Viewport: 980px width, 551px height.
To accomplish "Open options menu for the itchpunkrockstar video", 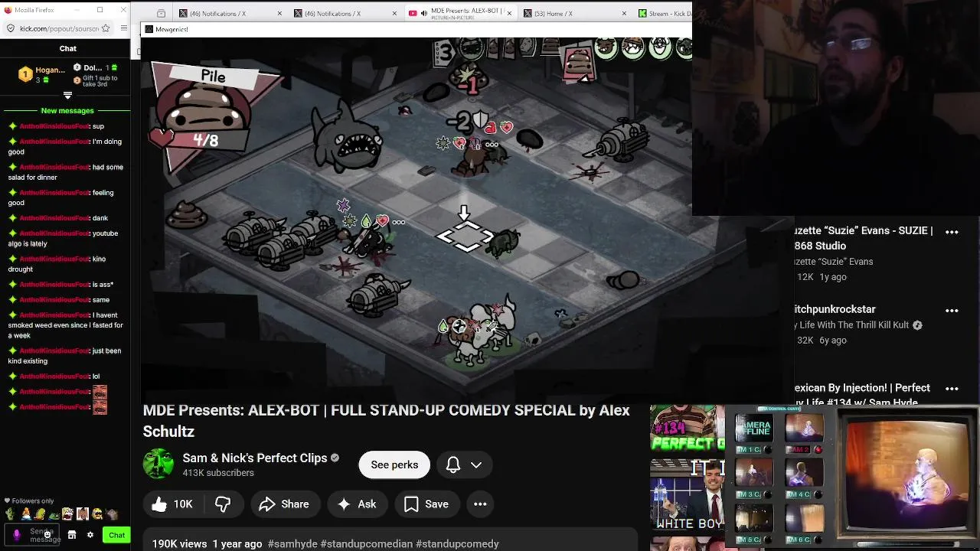I will 952,310.
